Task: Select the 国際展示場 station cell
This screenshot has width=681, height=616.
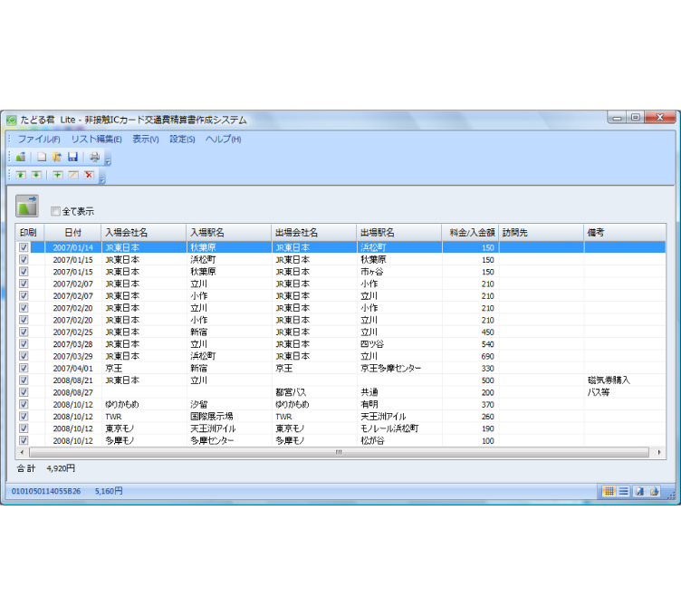Action: click(229, 417)
